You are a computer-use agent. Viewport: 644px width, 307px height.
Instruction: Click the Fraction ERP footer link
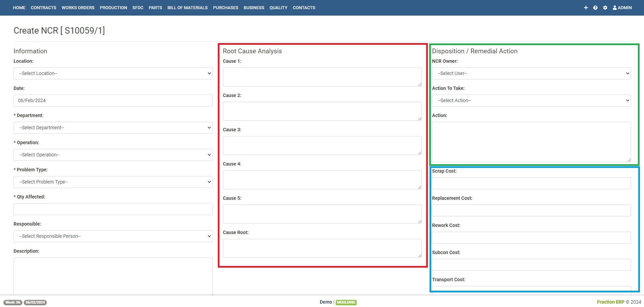pos(610,302)
